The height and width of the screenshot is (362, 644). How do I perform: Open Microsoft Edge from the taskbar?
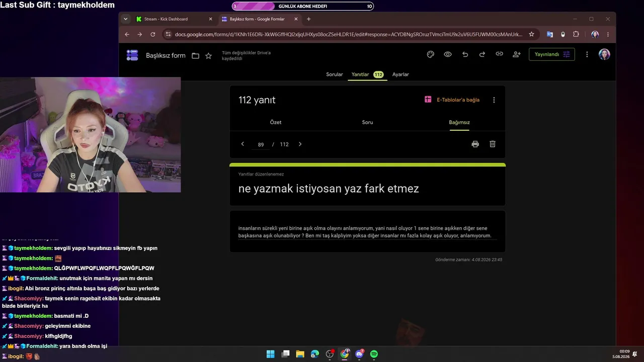coord(315,354)
